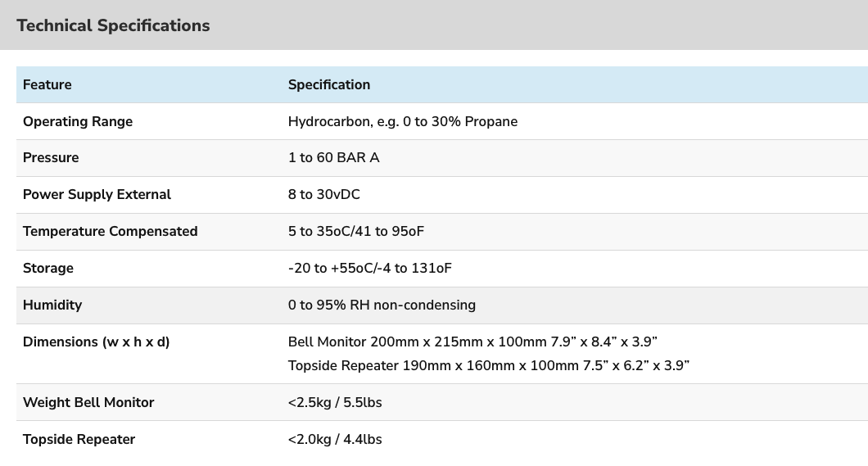Click the <2.0kg / 4.4lbs value

tap(335, 440)
